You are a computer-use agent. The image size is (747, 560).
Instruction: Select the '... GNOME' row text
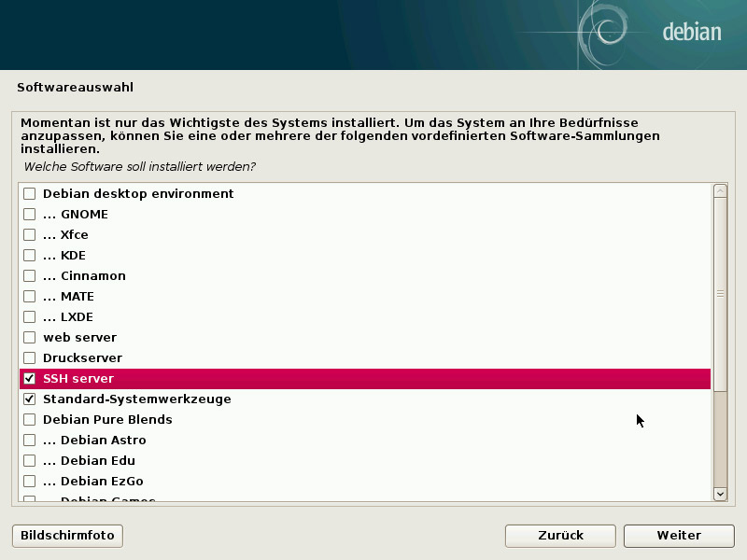[76, 215]
